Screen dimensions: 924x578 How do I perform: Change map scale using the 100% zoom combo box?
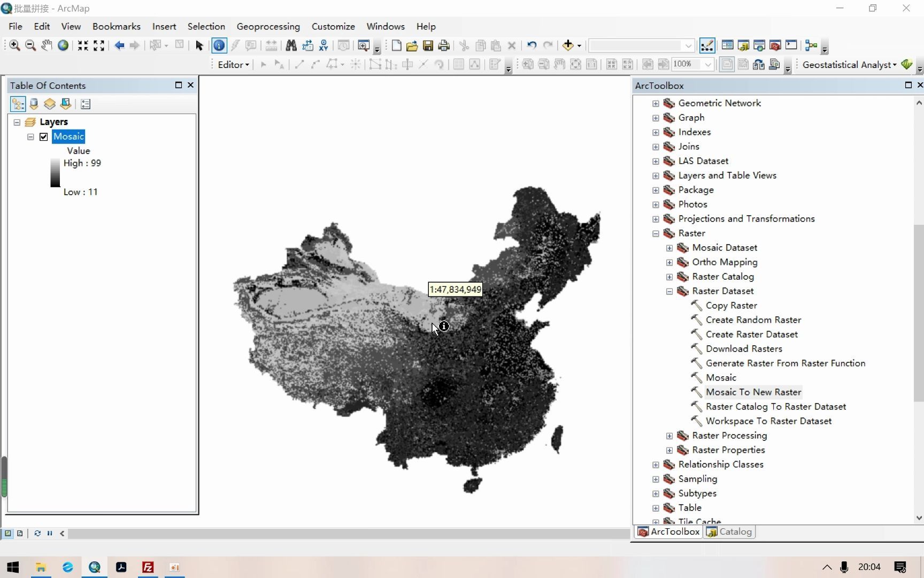click(692, 64)
